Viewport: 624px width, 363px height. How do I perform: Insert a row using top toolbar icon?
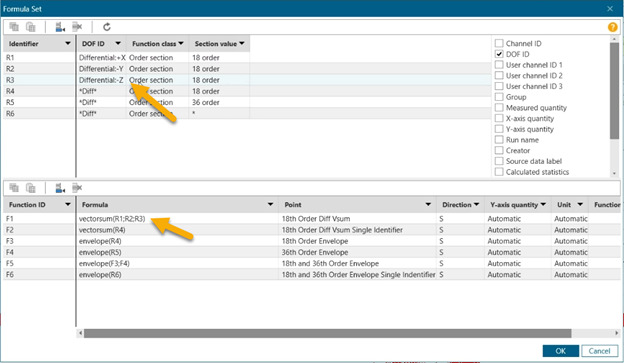pyautogui.click(x=60, y=27)
